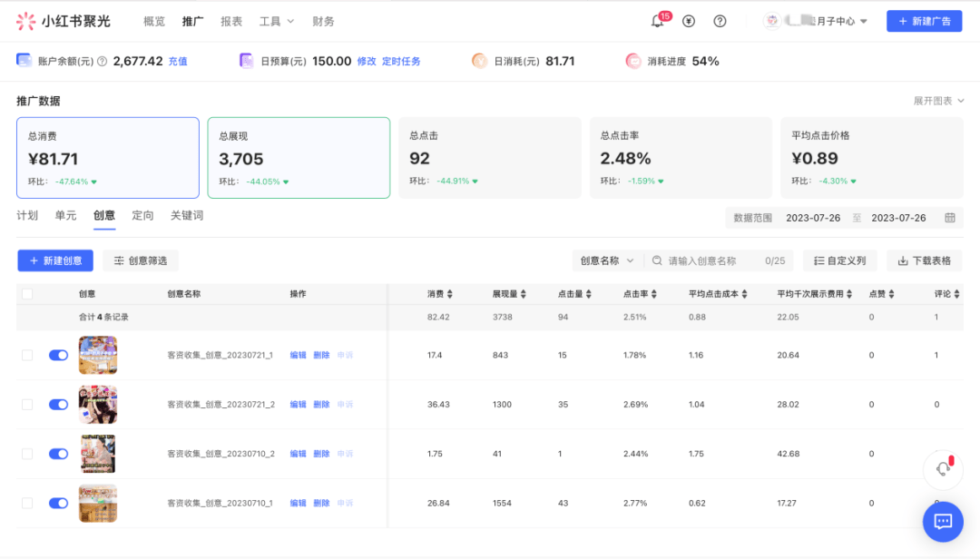The height and width of the screenshot is (559, 980).
Task: Click the calendar icon in date range
Action: [950, 218]
